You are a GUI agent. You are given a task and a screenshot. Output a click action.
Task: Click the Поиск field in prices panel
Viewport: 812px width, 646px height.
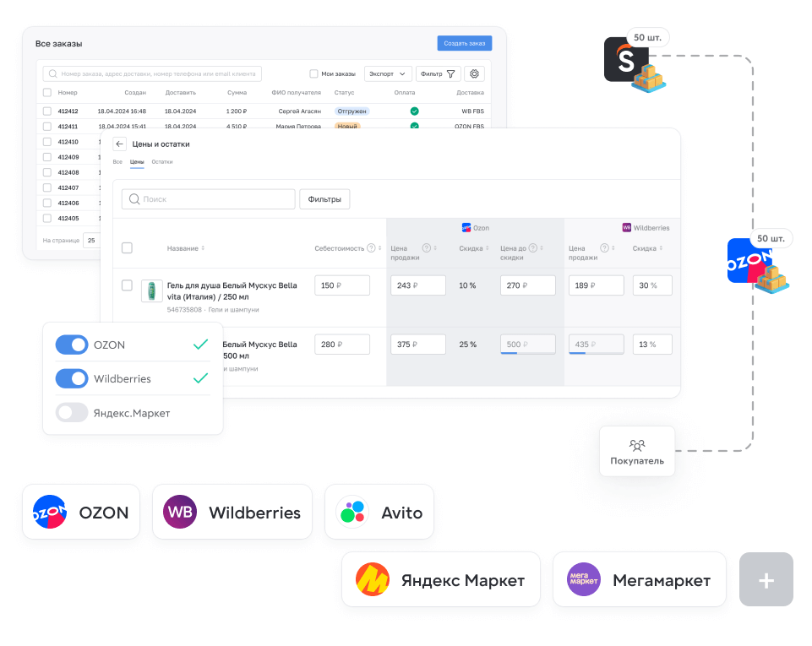208,199
